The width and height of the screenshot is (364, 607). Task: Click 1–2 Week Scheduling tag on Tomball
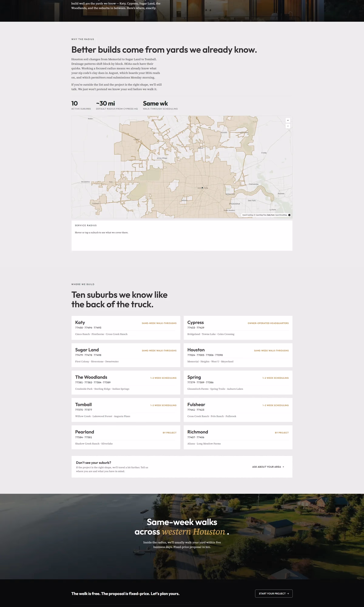163,405
